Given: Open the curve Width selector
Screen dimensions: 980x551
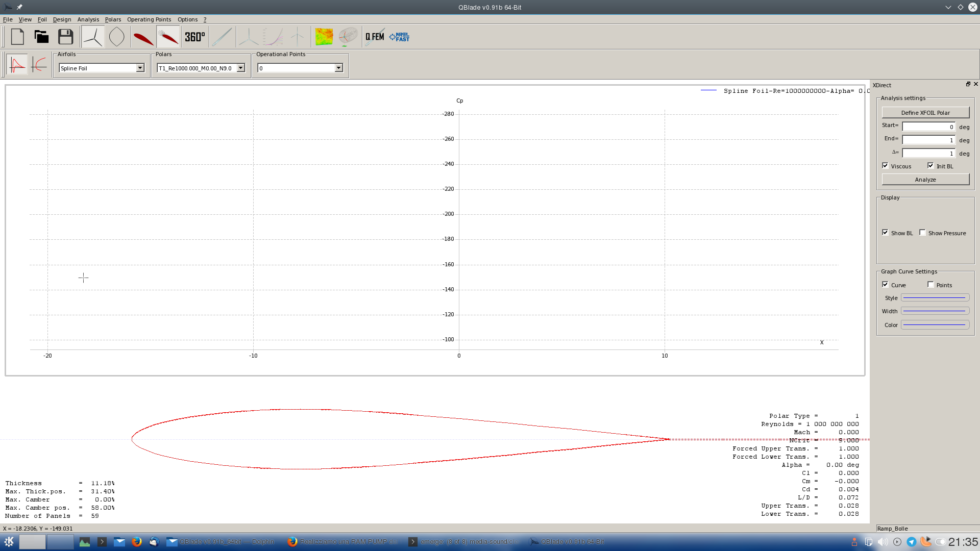Looking at the screenshot, I should [x=935, y=311].
